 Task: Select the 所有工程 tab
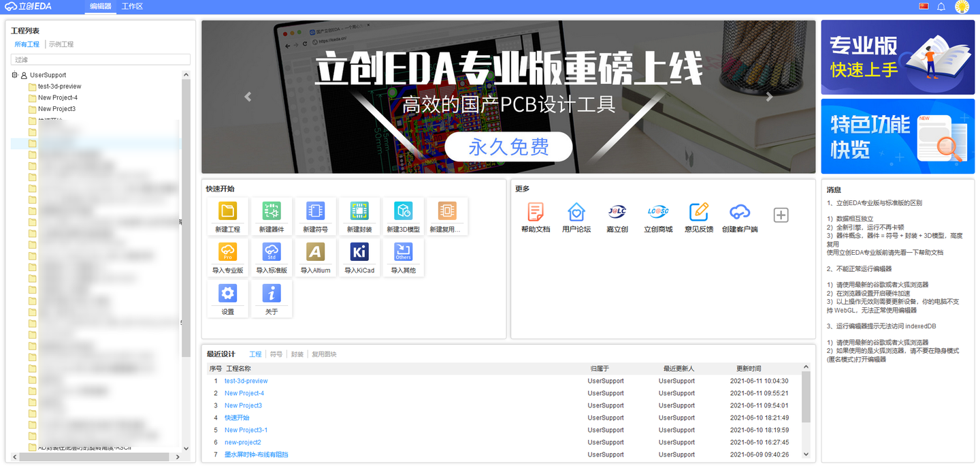click(27, 44)
